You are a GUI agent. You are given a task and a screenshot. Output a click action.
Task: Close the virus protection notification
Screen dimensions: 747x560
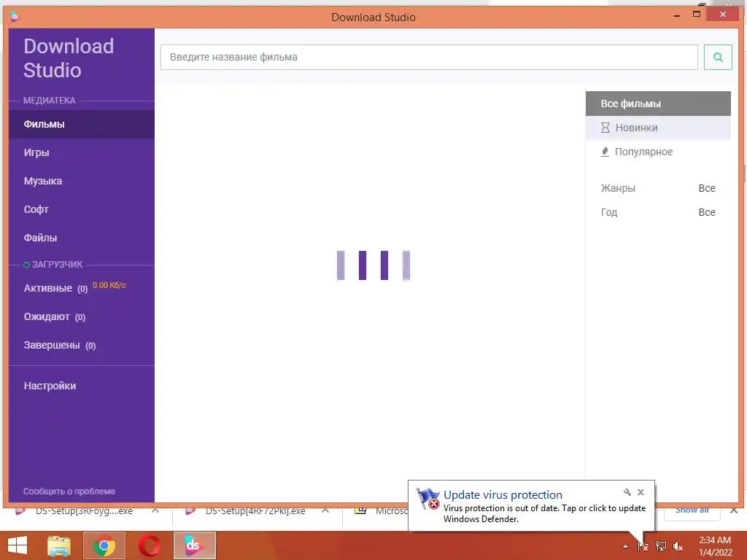640,492
